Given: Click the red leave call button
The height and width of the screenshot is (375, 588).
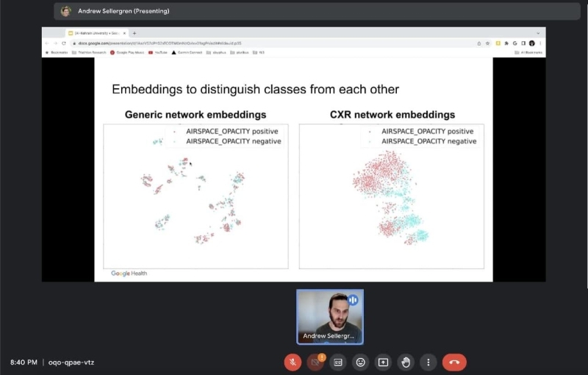Looking at the screenshot, I should click(x=454, y=362).
